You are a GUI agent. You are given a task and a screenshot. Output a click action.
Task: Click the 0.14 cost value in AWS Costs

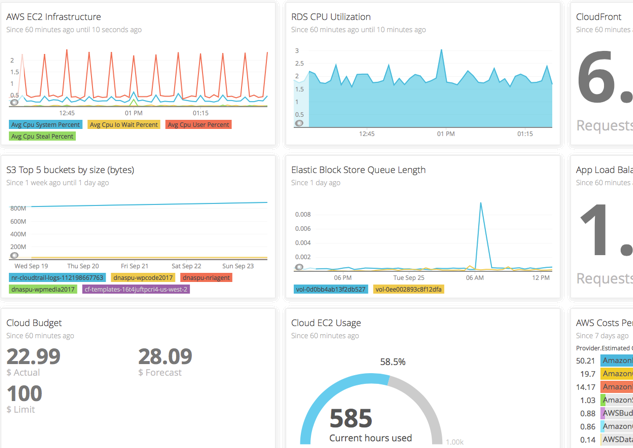[x=587, y=440]
